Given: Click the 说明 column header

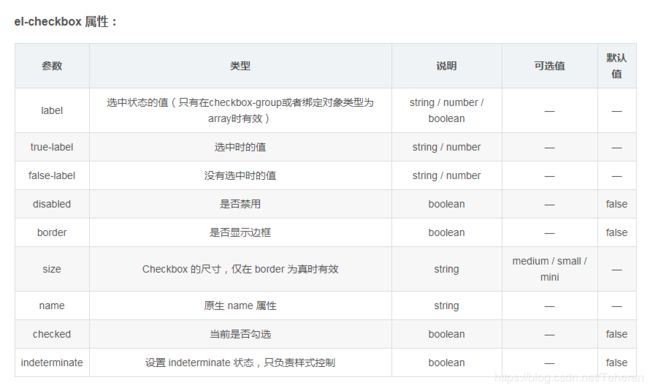Looking at the screenshot, I should click(446, 66).
